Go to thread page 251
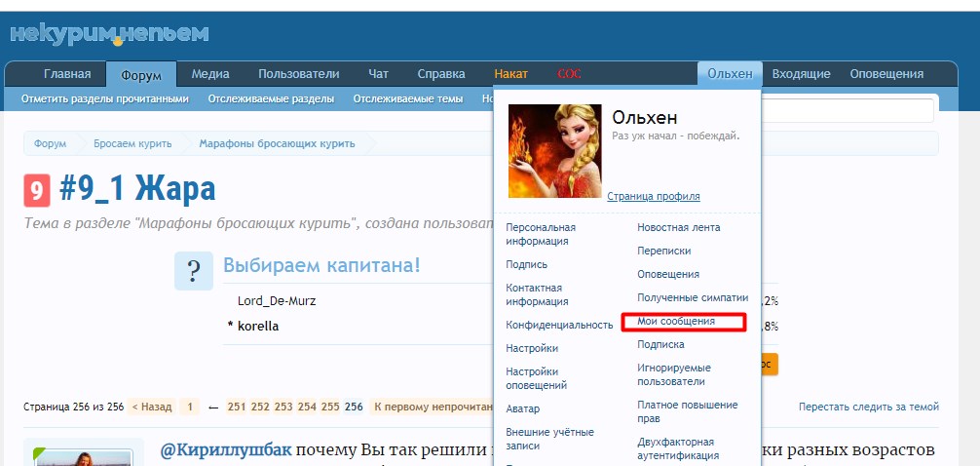This screenshot has height=466, width=980. click(237, 407)
